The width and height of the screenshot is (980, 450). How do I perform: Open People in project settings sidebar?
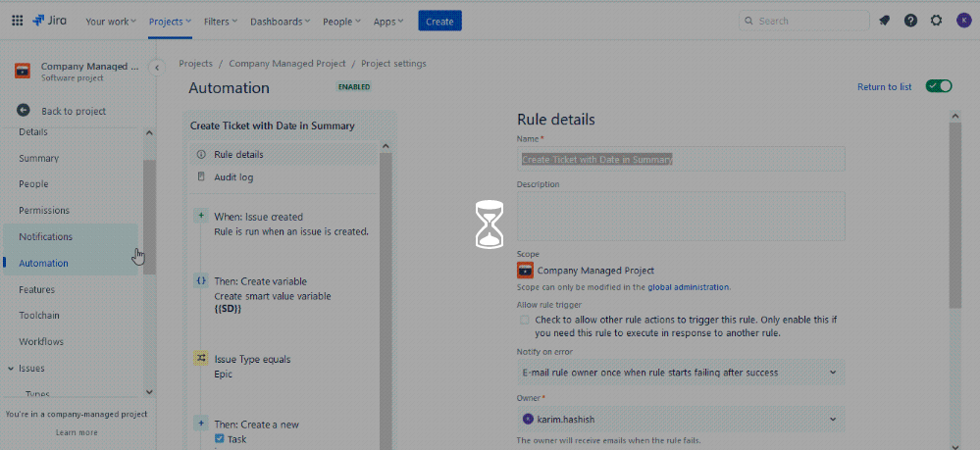(x=33, y=184)
